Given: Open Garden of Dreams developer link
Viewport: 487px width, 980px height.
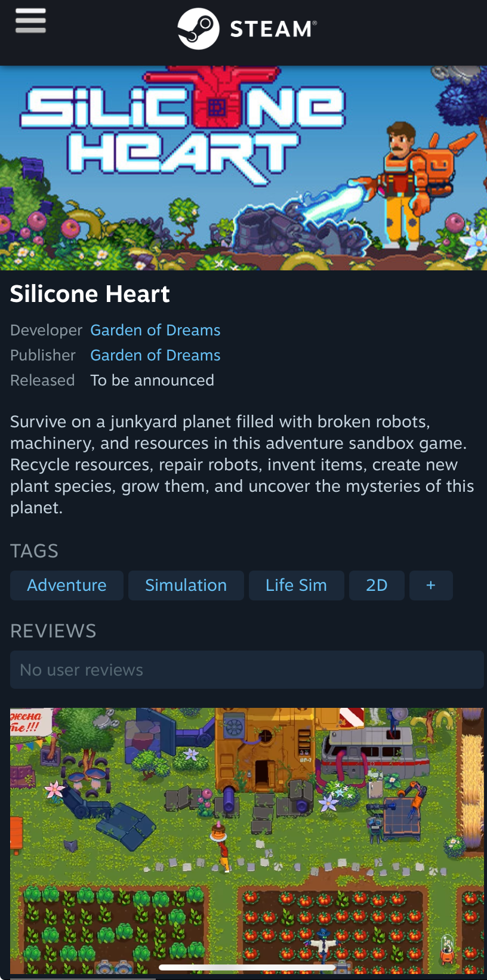Looking at the screenshot, I should (x=155, y=330).
